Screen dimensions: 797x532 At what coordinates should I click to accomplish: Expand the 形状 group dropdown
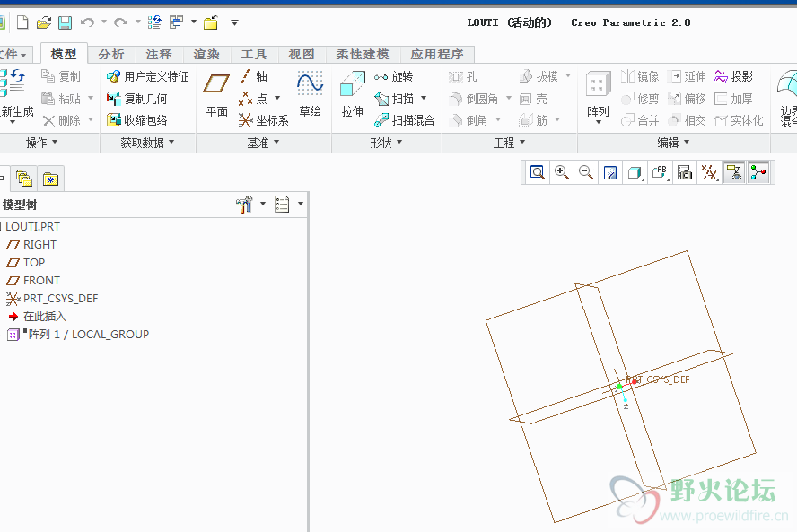click(386, 144)
